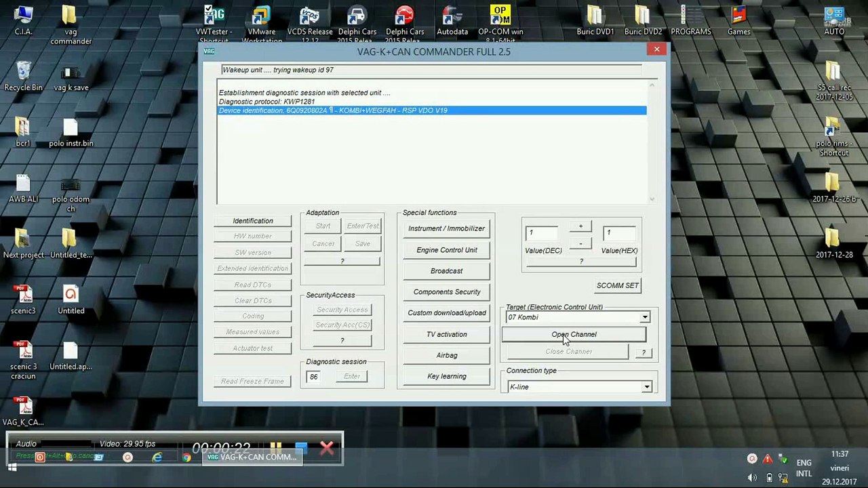Open Google Chrome from the taskbar
868x488 pixels.
(x=186, y=457)
